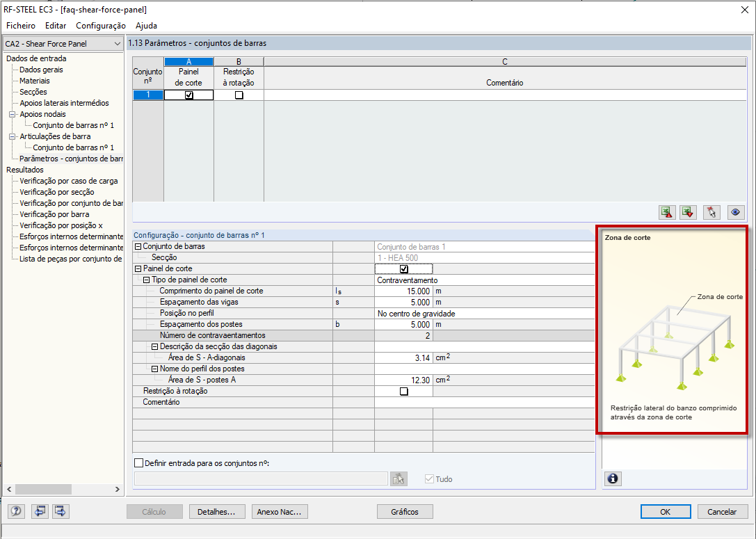Toggle Restrição à rotação checkbox in table row 1
756x539 pixels.
pyautogui.click(x=239, y=95)
